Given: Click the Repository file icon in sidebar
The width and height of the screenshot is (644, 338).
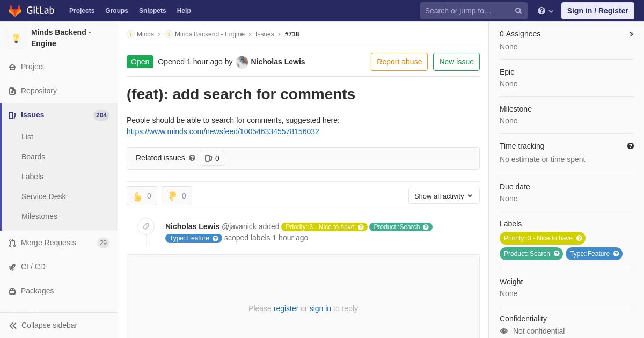Looking at the screenshot, I should (12, 91).
